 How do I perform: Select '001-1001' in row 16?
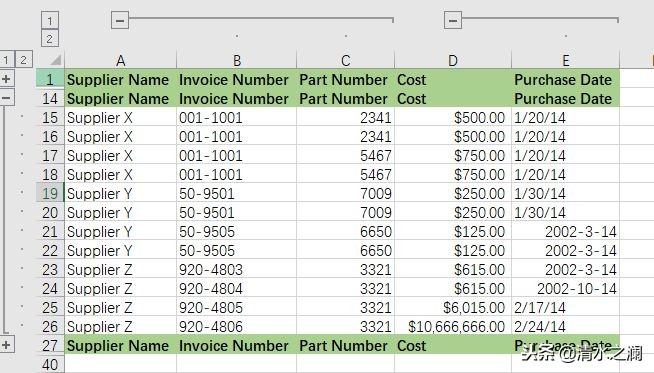tap(236, 136)
